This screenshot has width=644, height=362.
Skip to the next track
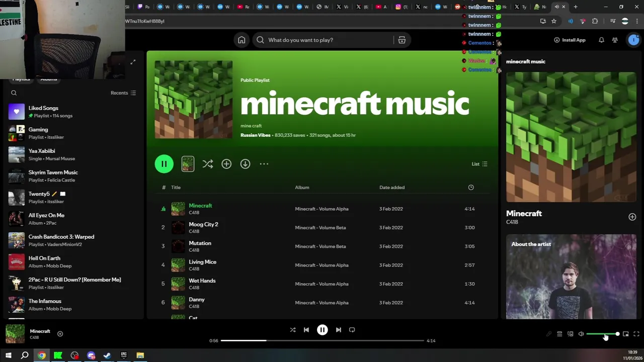tap(338, 330)
